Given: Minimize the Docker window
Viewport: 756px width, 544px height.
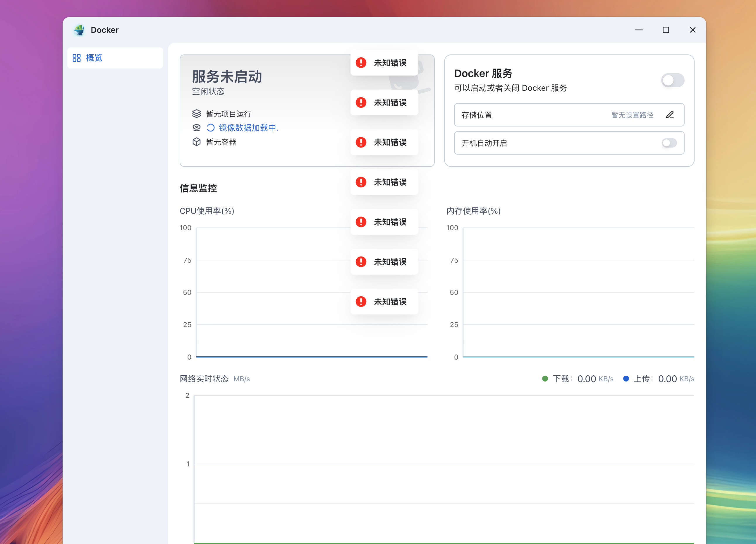Looking at the screenshot, I should [639, 30].
